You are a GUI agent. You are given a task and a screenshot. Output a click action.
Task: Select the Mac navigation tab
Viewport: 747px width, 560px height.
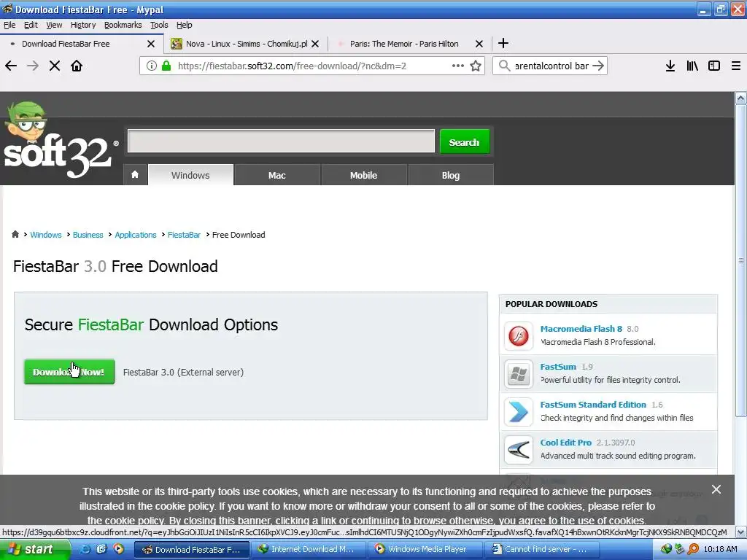276,175
